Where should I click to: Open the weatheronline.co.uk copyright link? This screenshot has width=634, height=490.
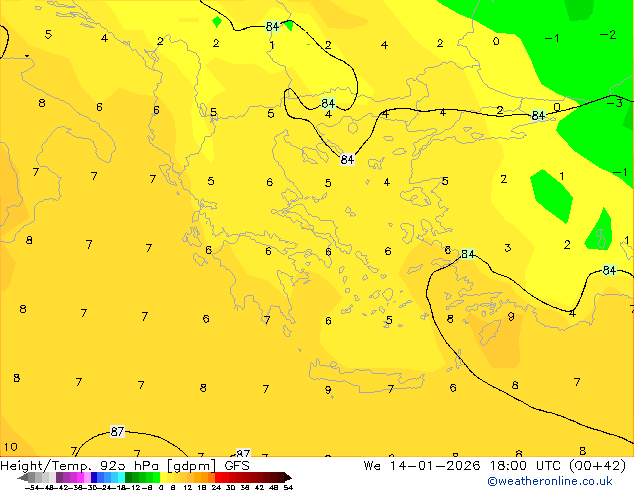(549, 481)
